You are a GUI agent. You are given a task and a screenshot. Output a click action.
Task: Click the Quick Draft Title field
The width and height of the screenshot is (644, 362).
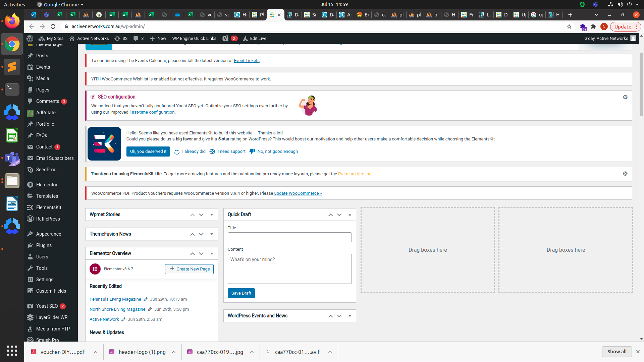[x=289, y=237]
